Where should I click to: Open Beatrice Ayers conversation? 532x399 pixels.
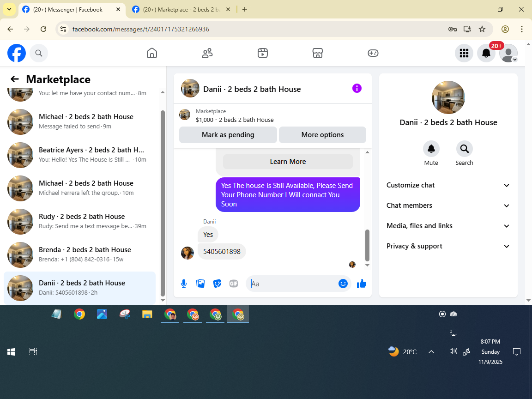(x=80, y=155)
